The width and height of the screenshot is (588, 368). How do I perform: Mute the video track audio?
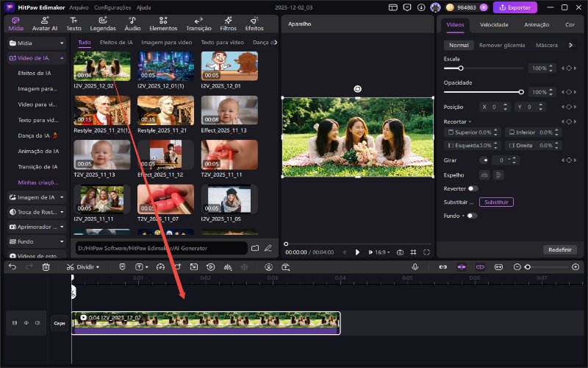click(x=37, y=323)
